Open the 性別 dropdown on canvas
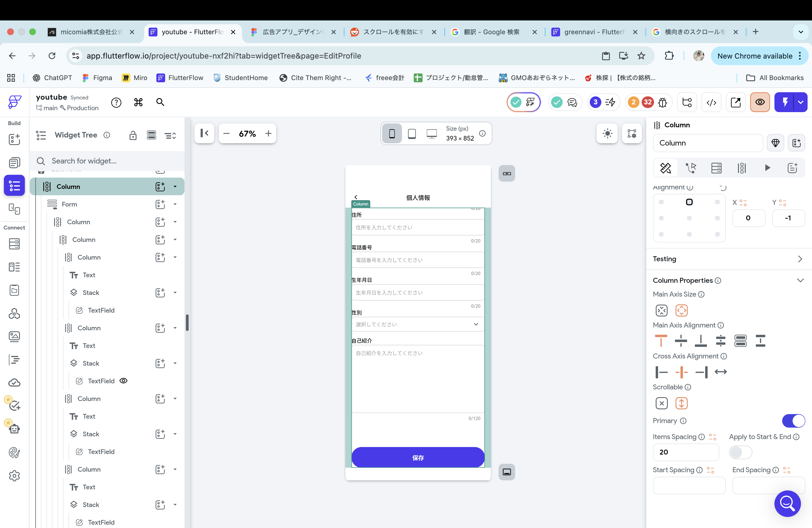The height and width of the screenshot is (528, 812). coord(418,324)
